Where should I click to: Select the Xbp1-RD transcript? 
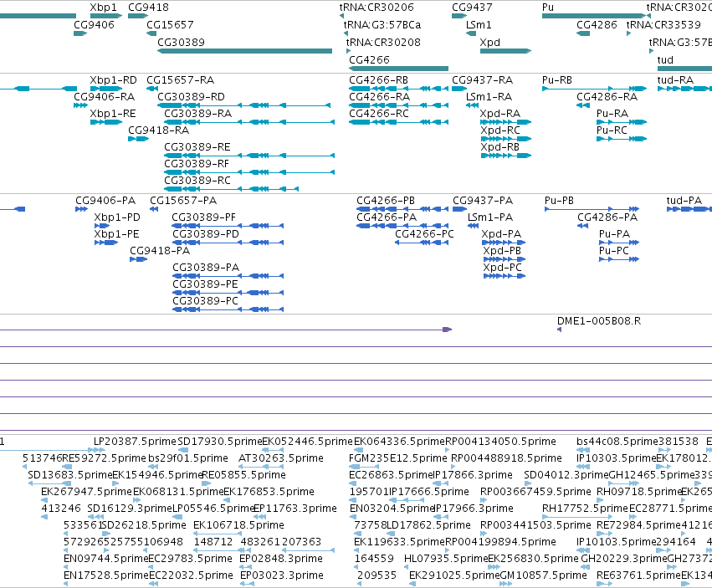pos(106,89)
